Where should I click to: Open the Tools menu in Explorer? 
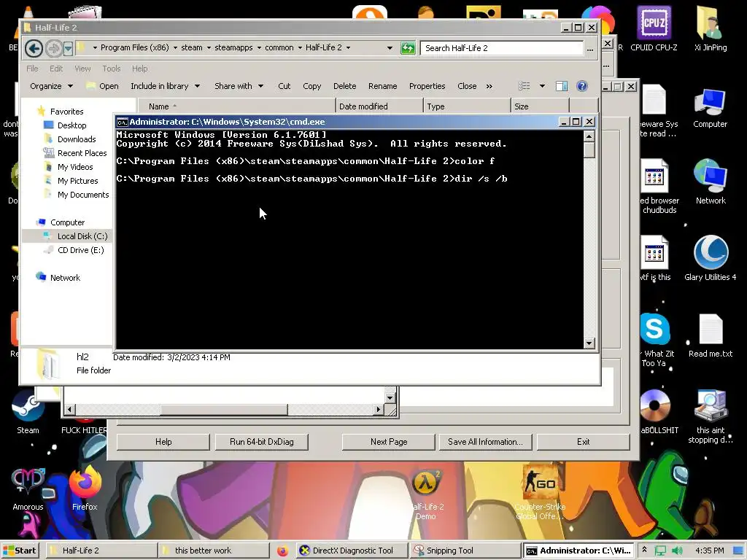click(x=112, y=69)
